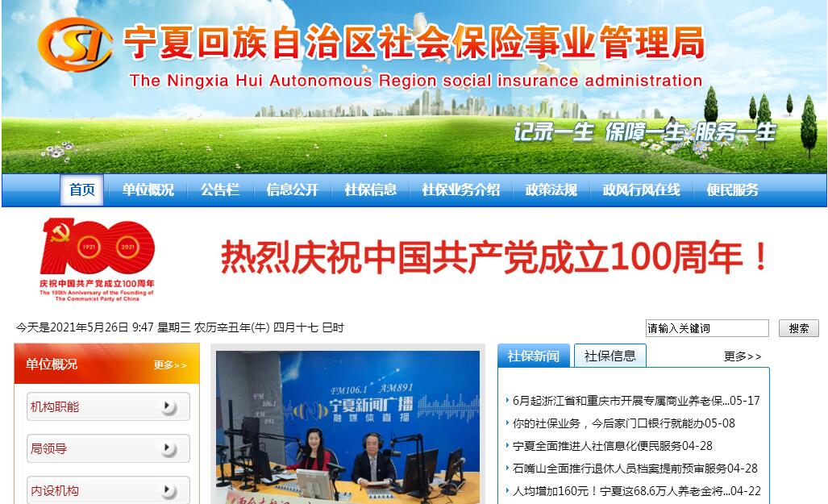Expand 更多 in the 单位概况 panel

[x=170, y=365]
